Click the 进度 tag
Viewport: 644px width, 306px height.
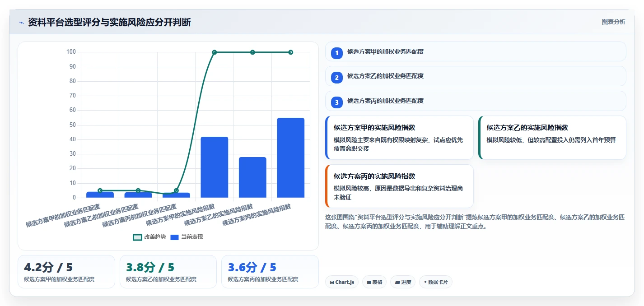tap(403, 282)
